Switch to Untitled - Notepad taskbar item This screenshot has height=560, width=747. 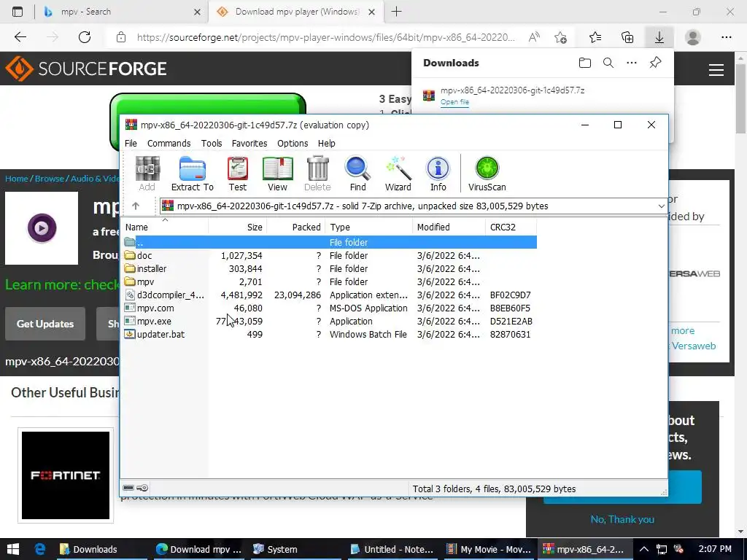392,549
